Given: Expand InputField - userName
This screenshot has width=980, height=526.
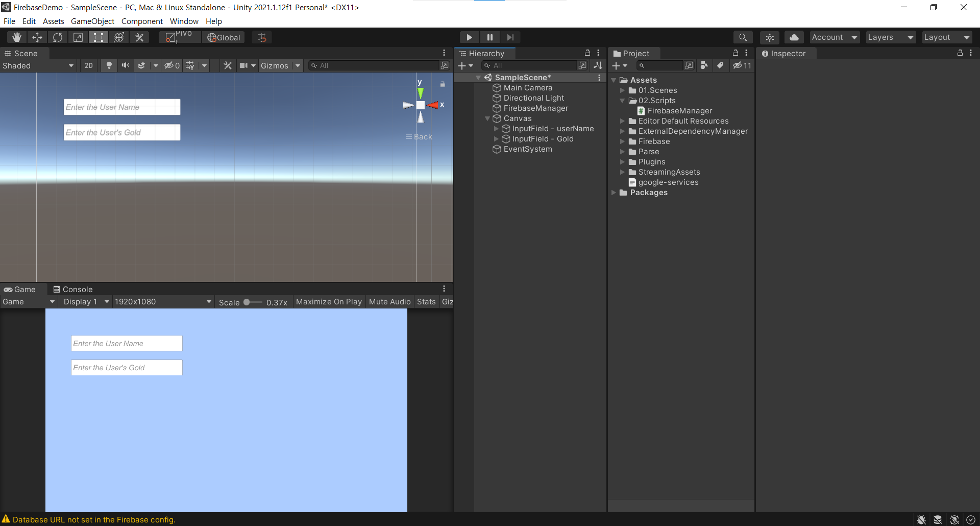Looking at the screenshot, I should [x=496, y=129].
